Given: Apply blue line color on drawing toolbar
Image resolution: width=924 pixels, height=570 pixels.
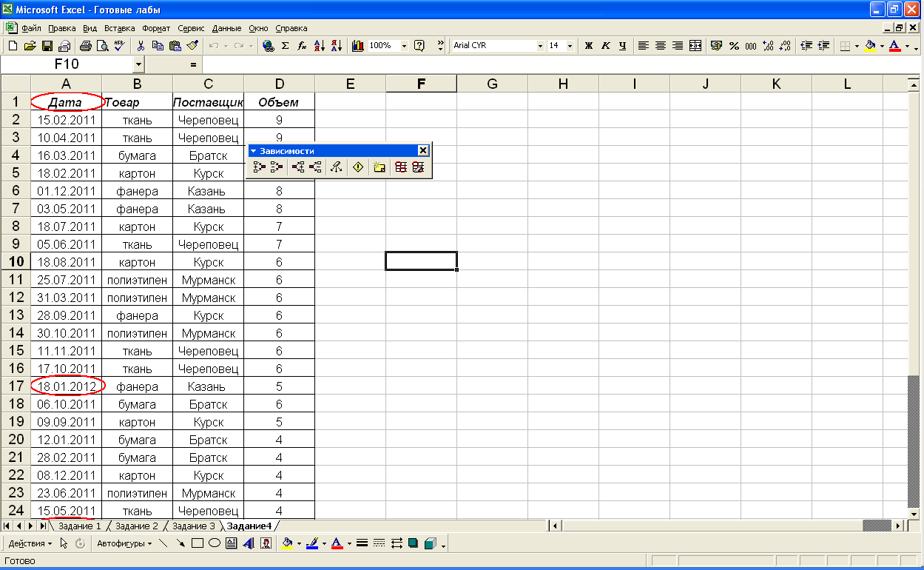Looking at the screenshot, I should pos(311,543).
